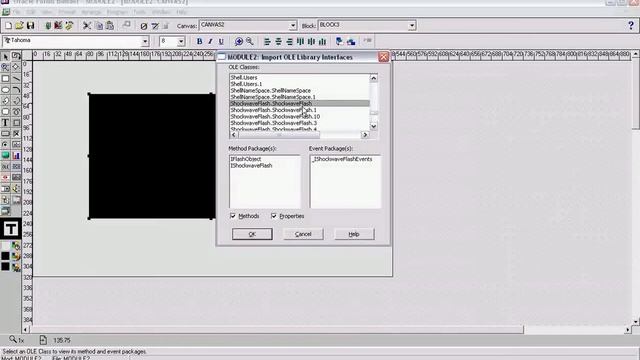Select ShockwaveFlash.ShockwaveFlash.10 class entry
Screen dimensions: 640x360
275,117
